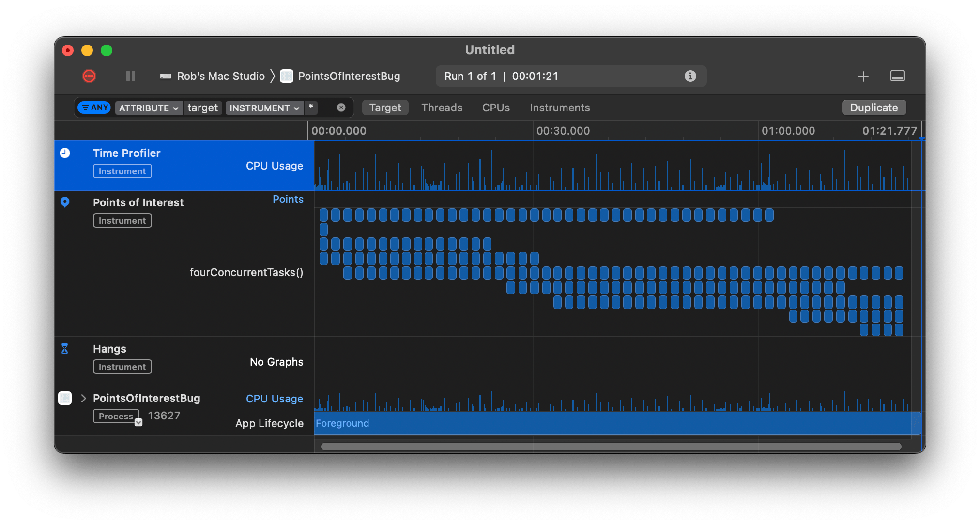Expand the PointsOfInterestBug process row

(x=83, y=398)
